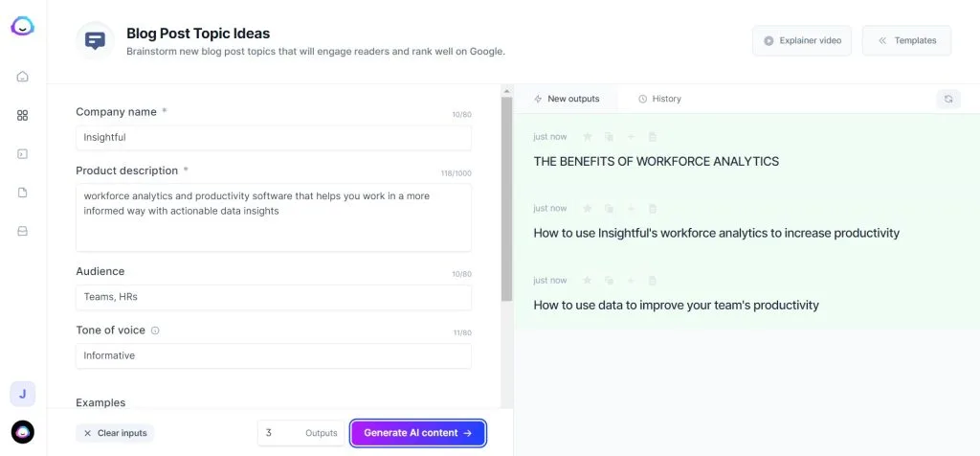Open the Templates grid icon in the sidebar
This screenshot has height=456, width=980.
(x=23, y=115)
